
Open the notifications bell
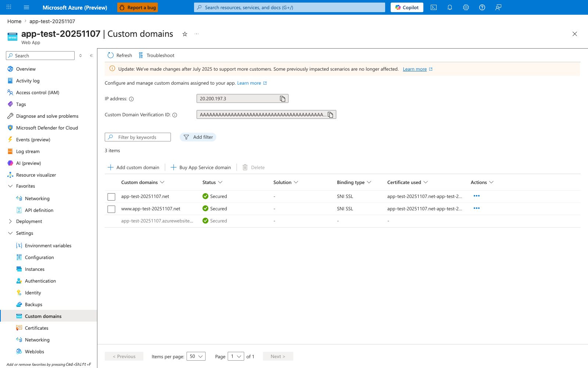click(450, 7)
